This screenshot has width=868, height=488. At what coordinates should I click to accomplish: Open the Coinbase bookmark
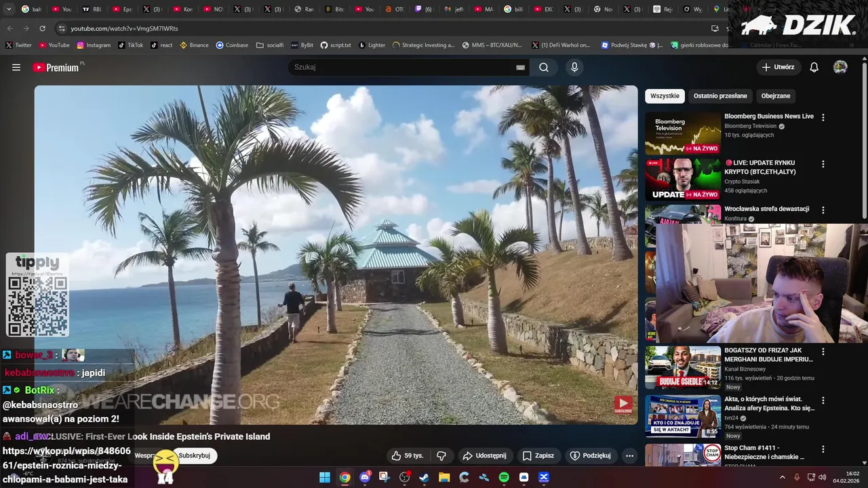(232, 45)
